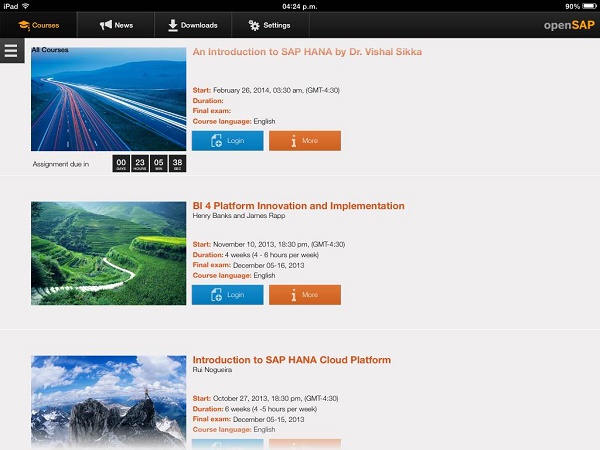
Task: Show More info for BI 4 Platform course
Action: (305, 295)
